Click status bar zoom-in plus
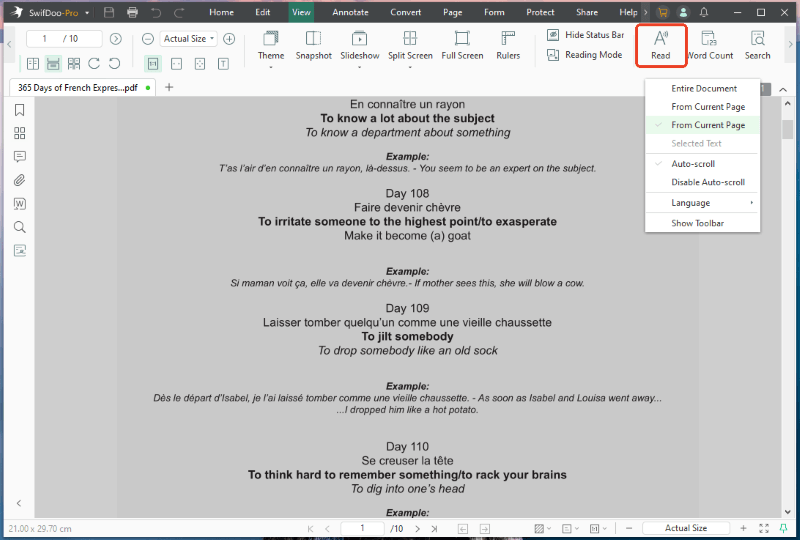Image resolution: width=800 pixels, height=540 pixels. point(743,528)
